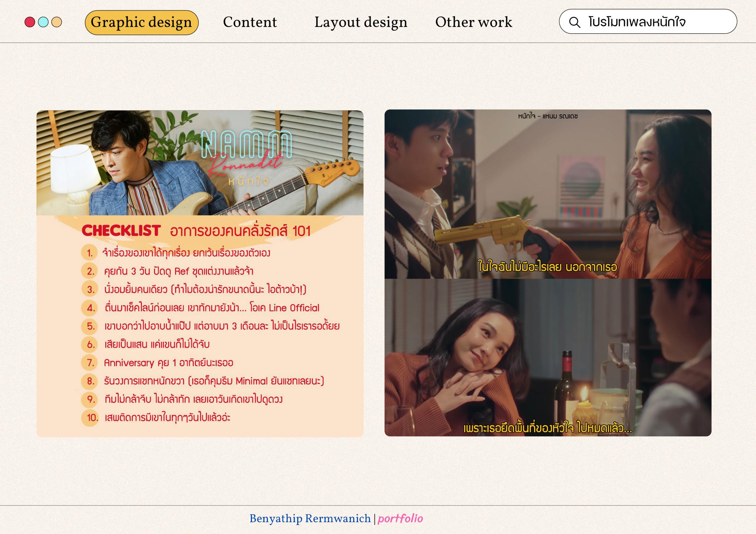Click the magnifying glass search icon
The width and height of the screenshot is (756, 534).
575,22
